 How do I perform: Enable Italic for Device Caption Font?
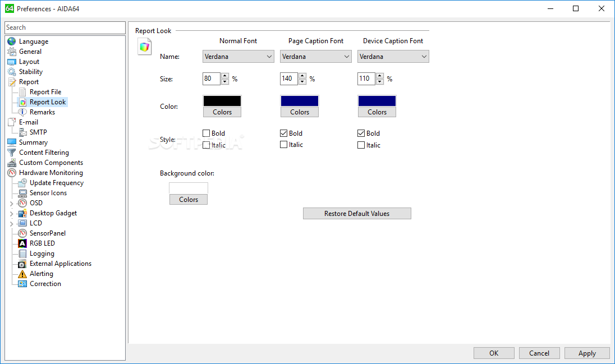tap(361, 145)
